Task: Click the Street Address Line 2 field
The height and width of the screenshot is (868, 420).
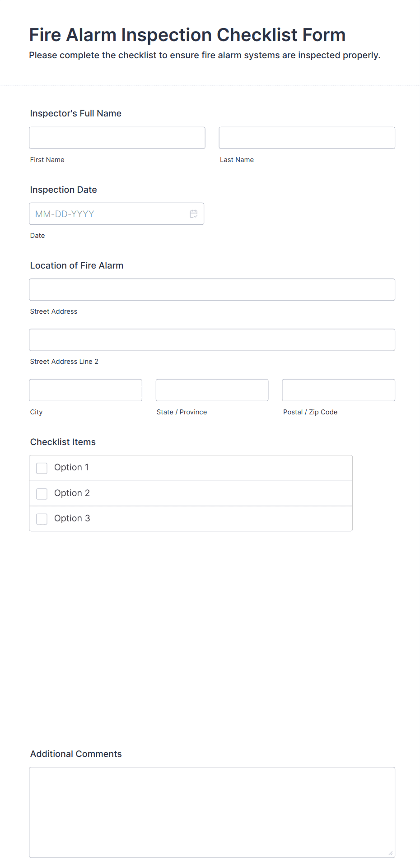Action: pyautogui.click(x=212, y=339)
